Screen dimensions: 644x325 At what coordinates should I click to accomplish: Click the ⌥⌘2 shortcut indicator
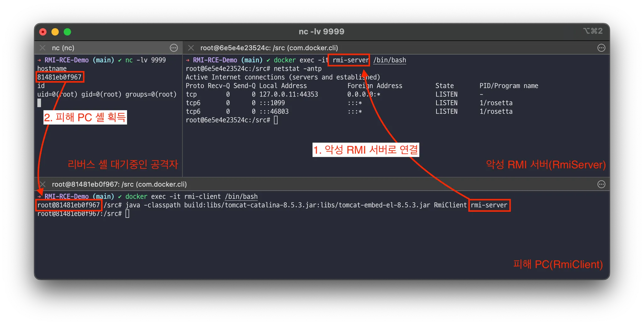tap(593, 31)
